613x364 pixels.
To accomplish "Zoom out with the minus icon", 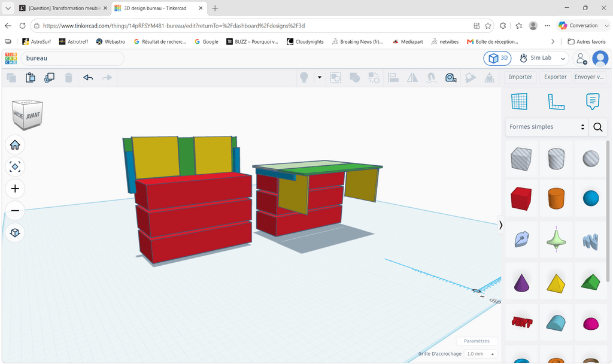I will pyautogui.click(x=15, y=211).
